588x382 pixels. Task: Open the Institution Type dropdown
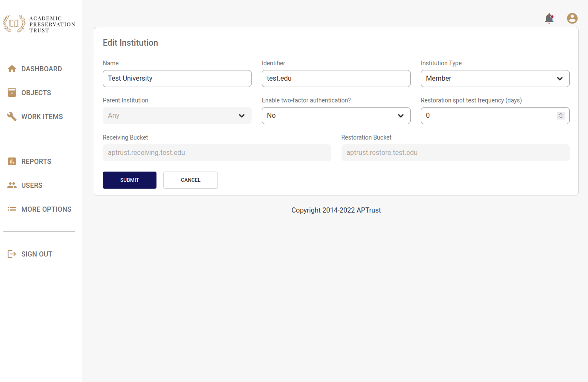pos(495,79)
